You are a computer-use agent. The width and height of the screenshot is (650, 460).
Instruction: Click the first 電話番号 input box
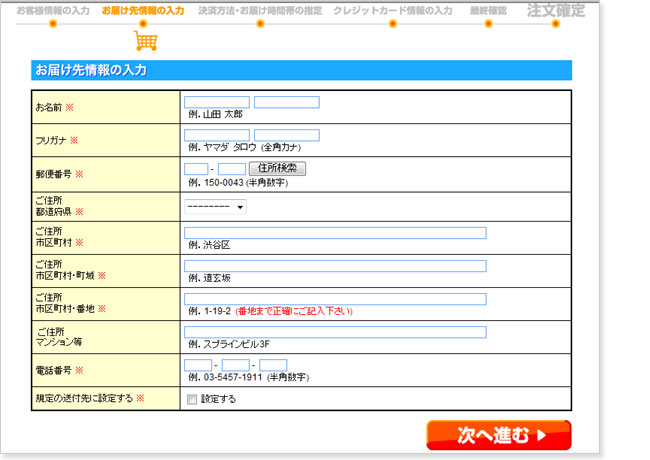(x=198, y=365)
